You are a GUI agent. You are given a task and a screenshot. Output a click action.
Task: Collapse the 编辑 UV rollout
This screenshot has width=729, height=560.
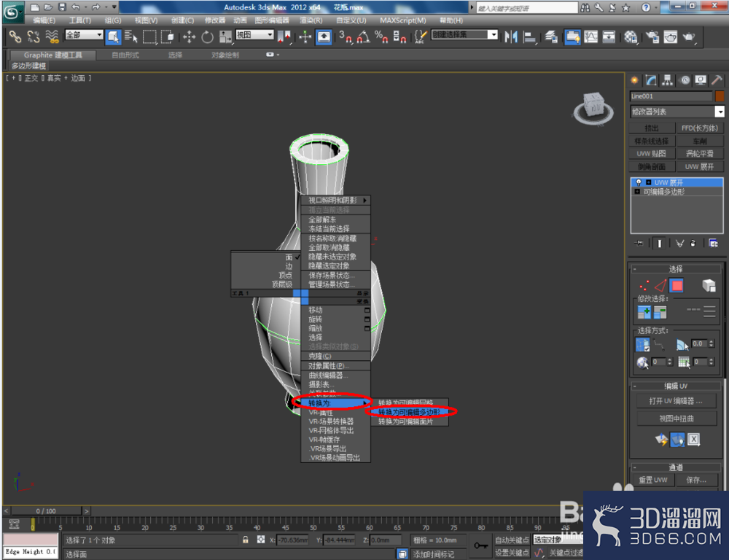pyautogui.click(x=676, y=386)
